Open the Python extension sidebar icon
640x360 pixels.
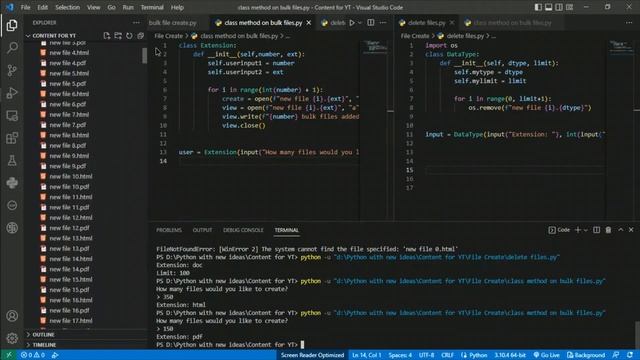tap(12, 183)
